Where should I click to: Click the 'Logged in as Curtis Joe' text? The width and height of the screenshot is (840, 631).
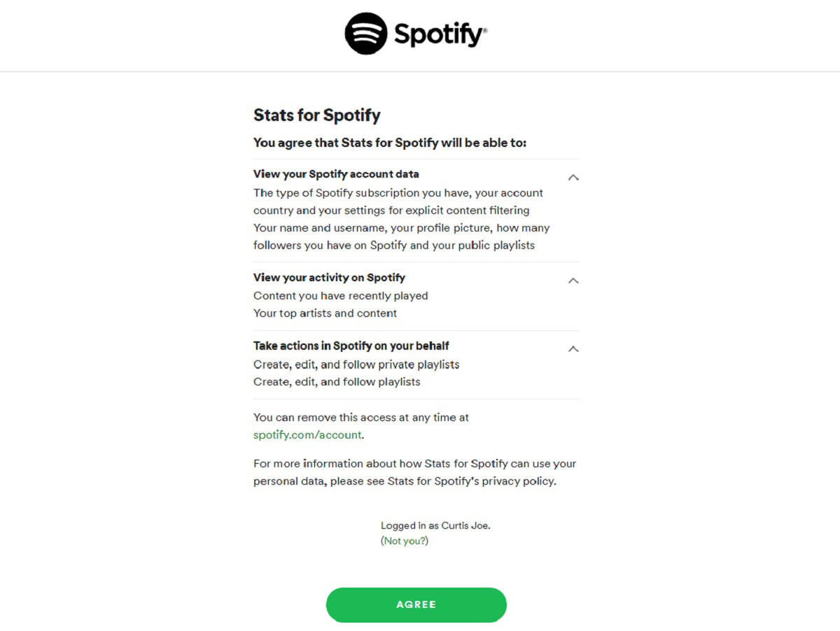point(435,525)
